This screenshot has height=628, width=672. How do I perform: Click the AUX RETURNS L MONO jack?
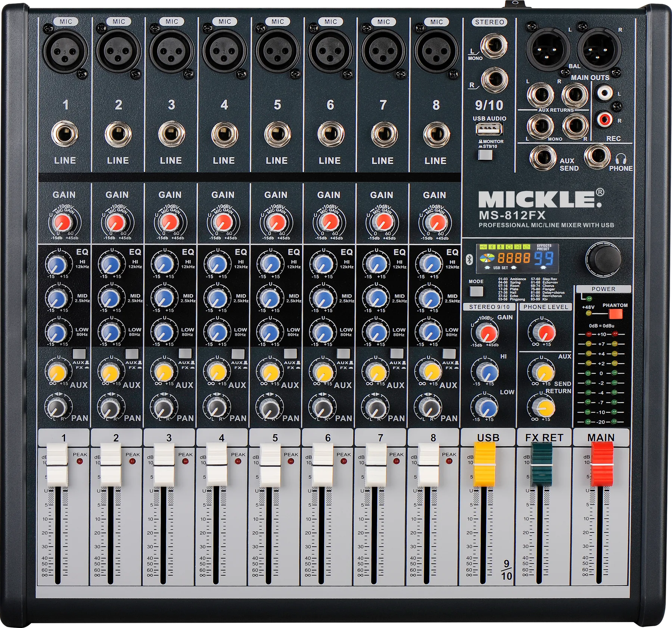pyautogui.click(x=540, y=126)
